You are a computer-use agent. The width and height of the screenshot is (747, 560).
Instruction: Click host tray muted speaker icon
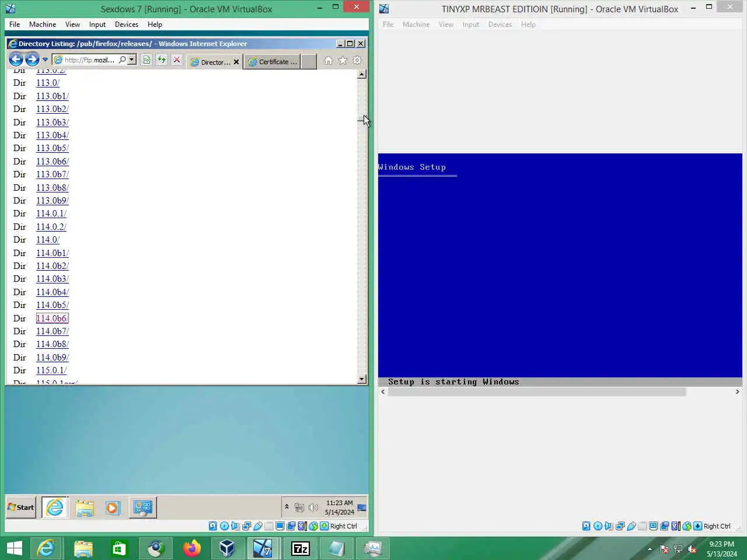pos(692,549)
